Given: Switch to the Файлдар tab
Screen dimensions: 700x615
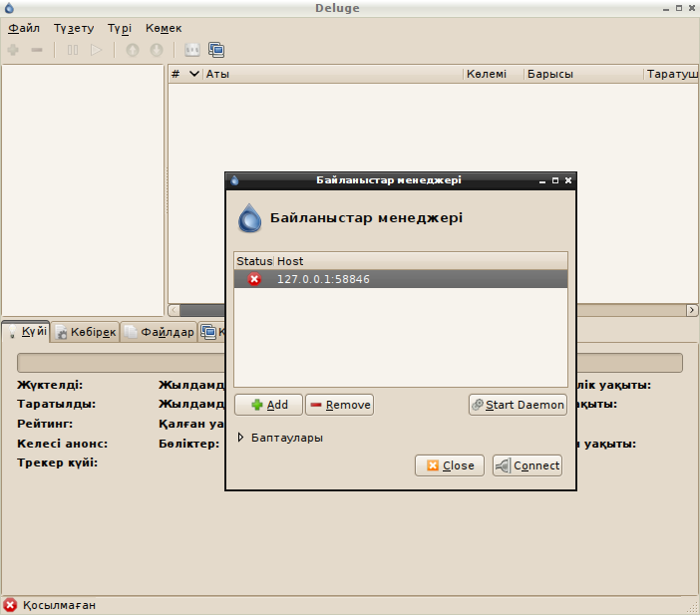Looking at the screenshot, I should pos(159,332).
